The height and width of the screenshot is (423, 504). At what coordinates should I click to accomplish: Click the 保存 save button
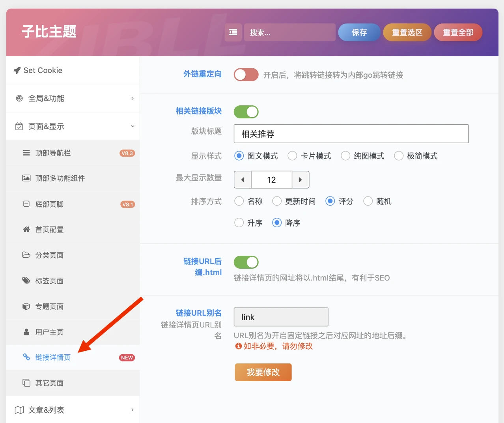click(x=359, y=32)
